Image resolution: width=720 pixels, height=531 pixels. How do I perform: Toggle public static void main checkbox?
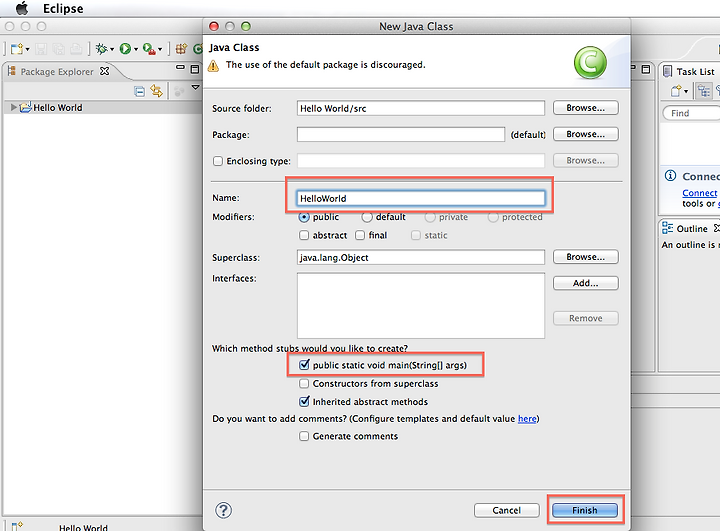(x=304, y=365)
